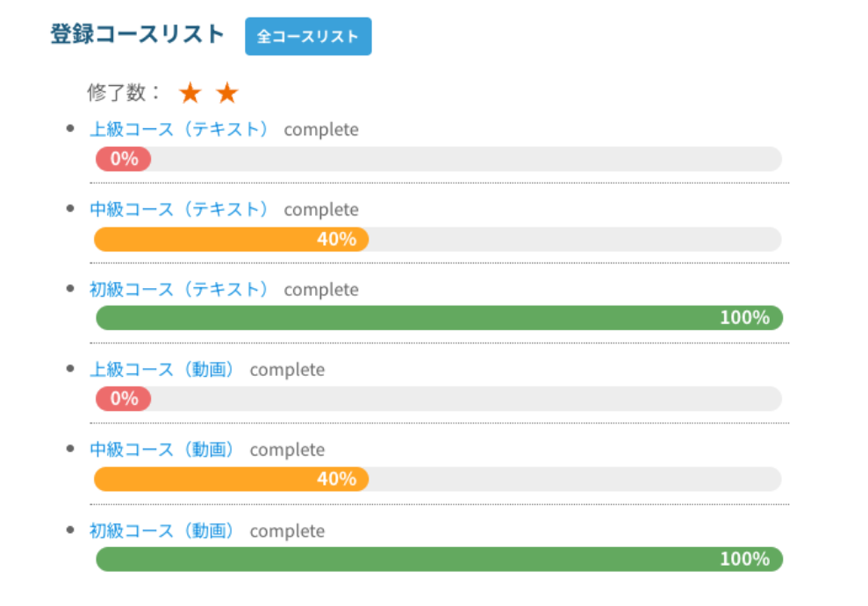This screenshot has width=868, height=606.
Task: Open 中級コース（動画） course link
Action: click(x=162, y=450)
